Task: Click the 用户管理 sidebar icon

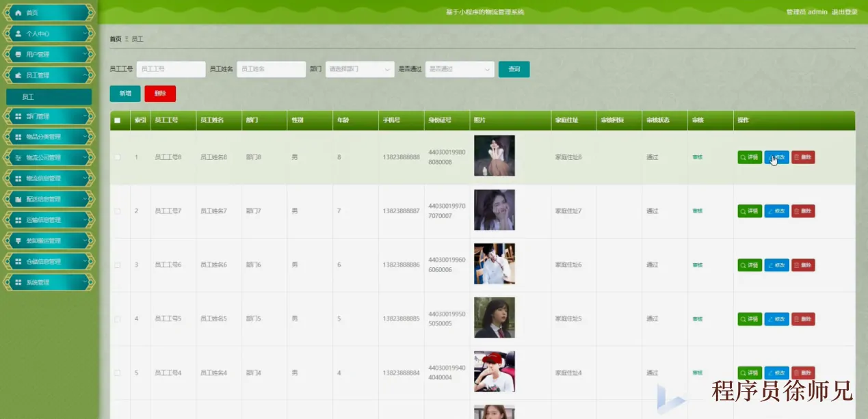Action: (18, 54)
